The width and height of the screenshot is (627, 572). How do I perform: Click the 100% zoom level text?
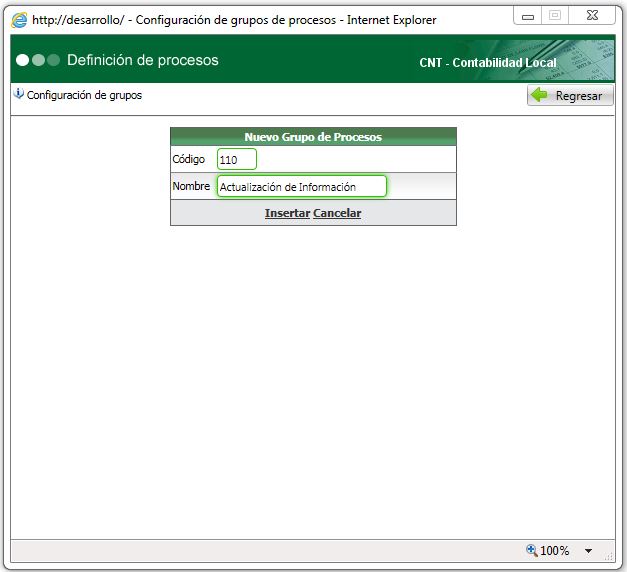[554, 551]
